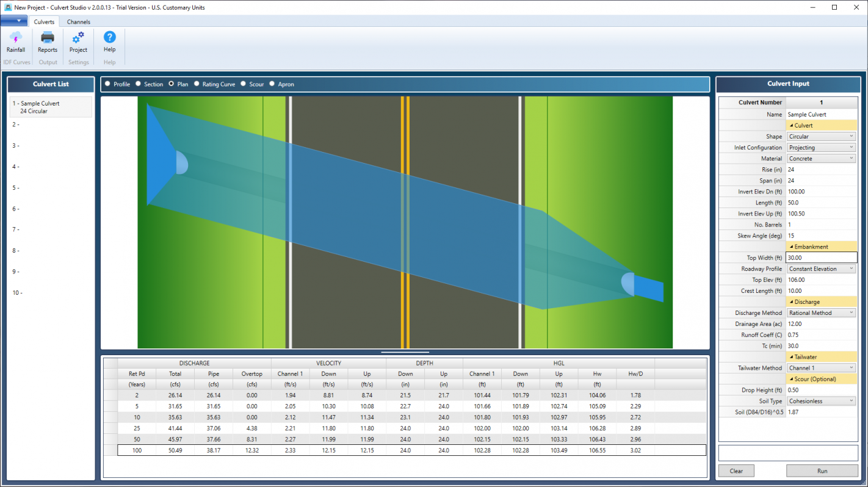Open the Shape dropdown showing Circular

coord(821,136)
